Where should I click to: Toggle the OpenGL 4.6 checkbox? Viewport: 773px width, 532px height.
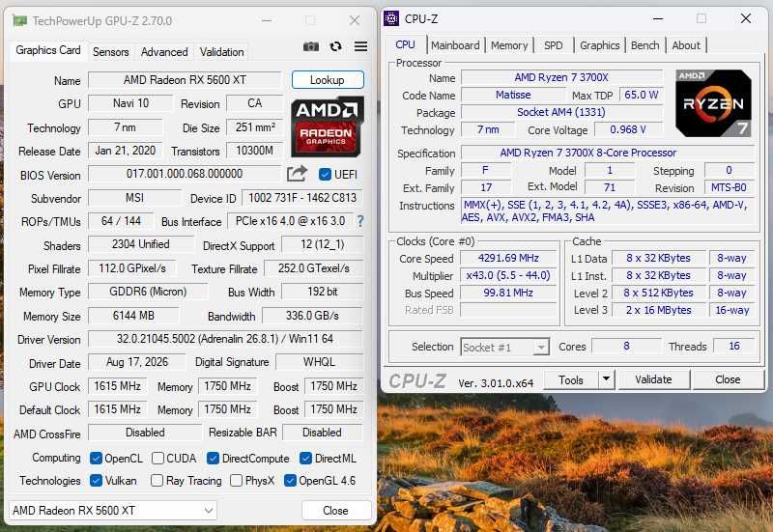point(291,480)
